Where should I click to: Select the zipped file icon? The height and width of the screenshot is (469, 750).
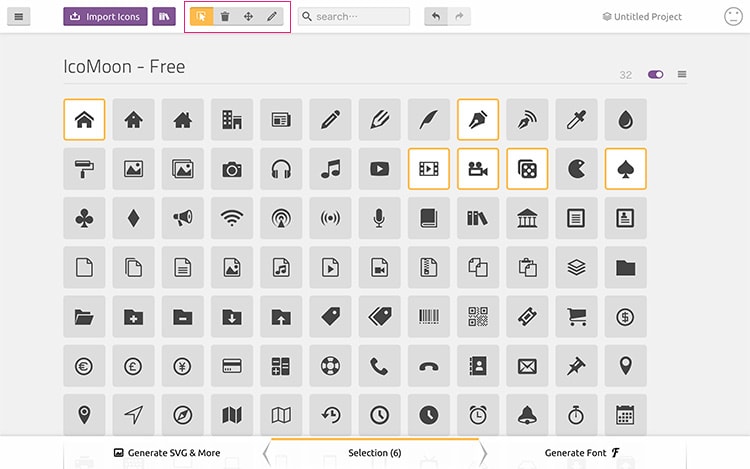[429, 267]
